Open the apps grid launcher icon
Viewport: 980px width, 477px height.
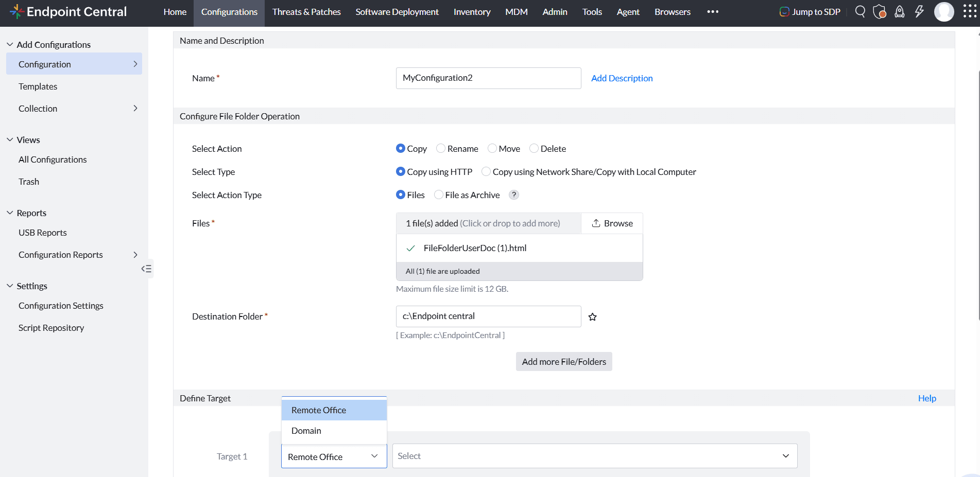click(970, 11)
